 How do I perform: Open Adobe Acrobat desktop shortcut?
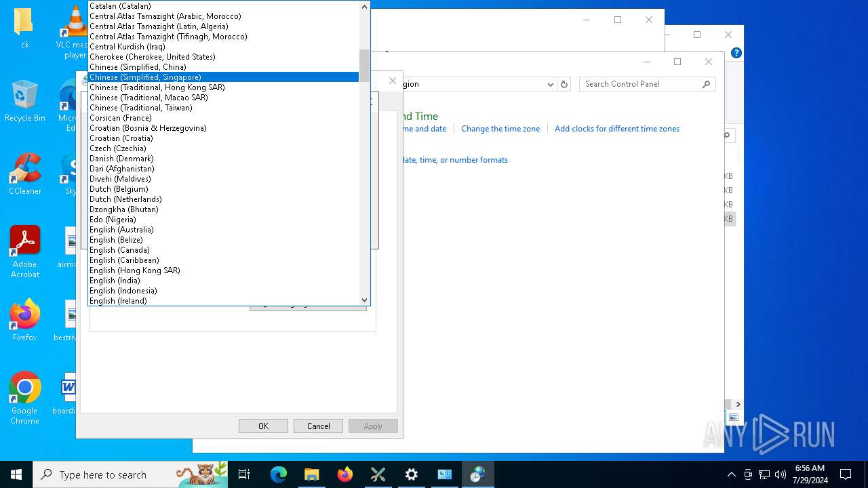coord(25,252)
